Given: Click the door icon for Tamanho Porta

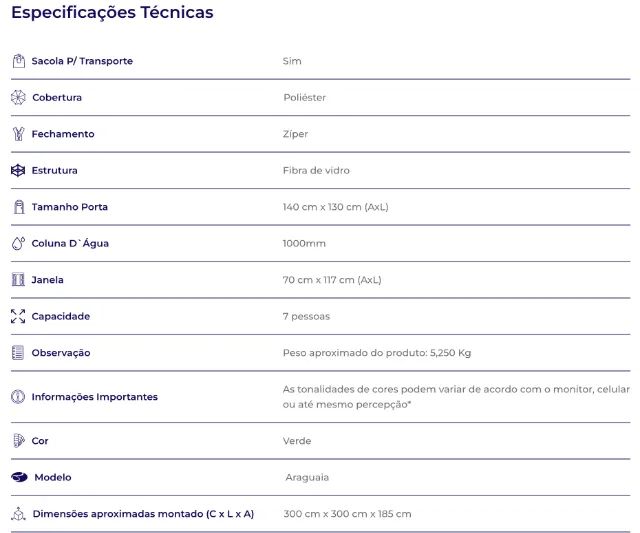Looking at the screenshot, I should point(18,207).
